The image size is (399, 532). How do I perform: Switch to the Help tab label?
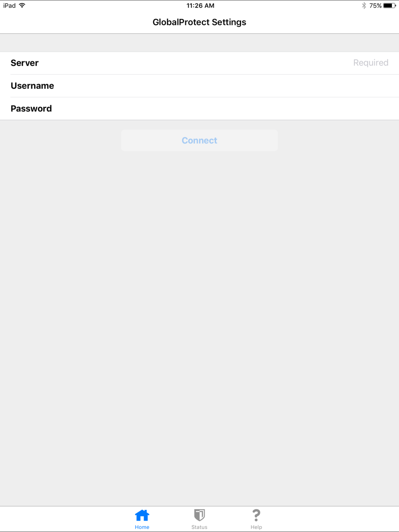point(256,527)
